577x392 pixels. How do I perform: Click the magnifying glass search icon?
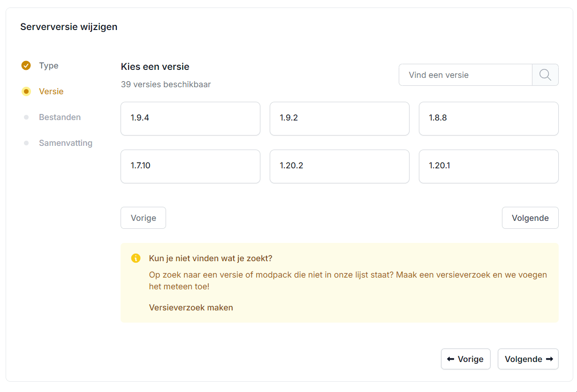[x=545, y=75]
